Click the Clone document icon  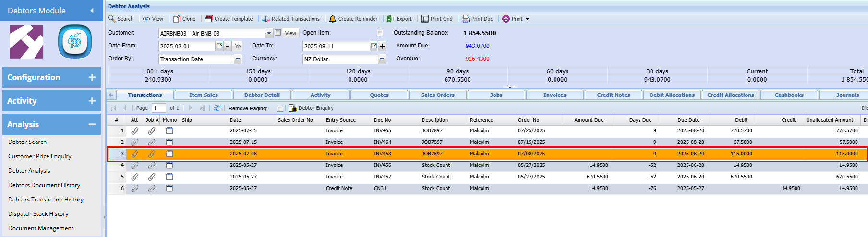pyautogui.click(x=177, y=19)
